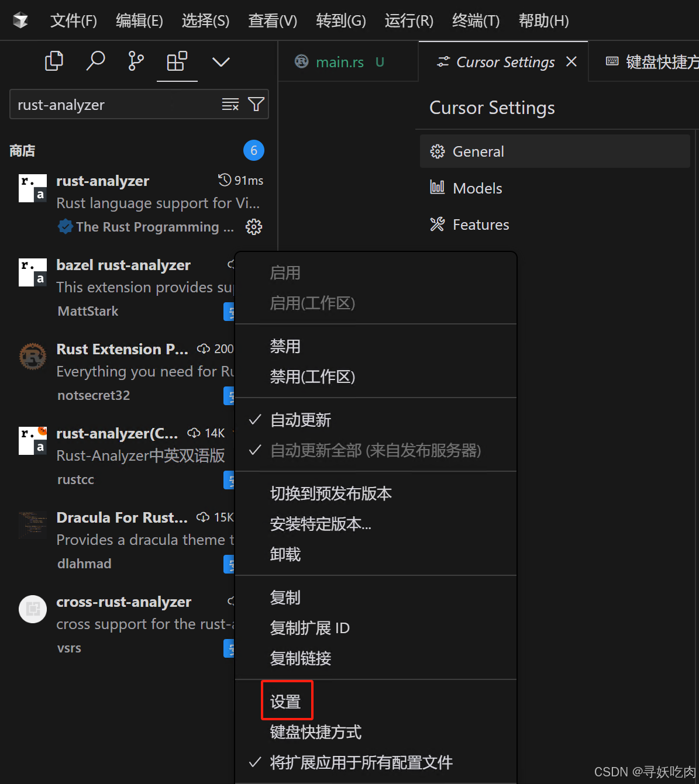Image resolution: width=699 pixels, height=784 pixels.
Task: Open the Extensions blocks icon
Action: [177, 61]
